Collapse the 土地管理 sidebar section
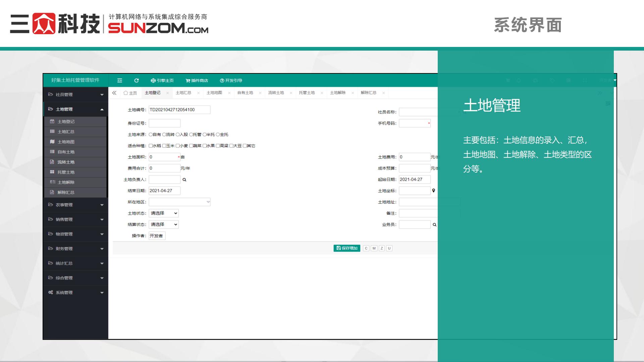 point(75,109)
